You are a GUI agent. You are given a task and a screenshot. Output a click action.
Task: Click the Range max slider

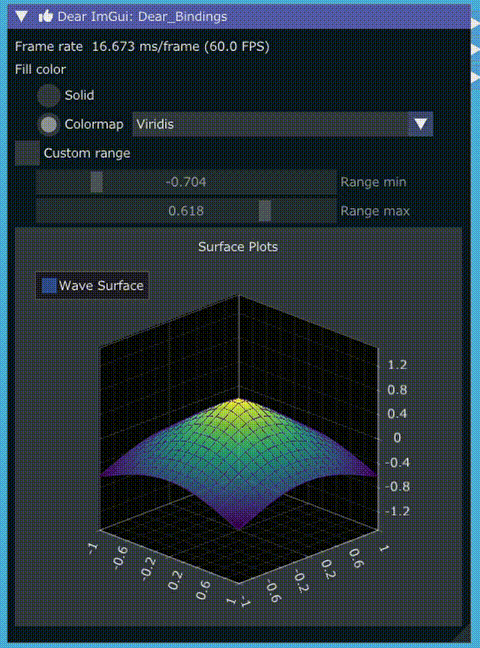[x=186, y=211]
